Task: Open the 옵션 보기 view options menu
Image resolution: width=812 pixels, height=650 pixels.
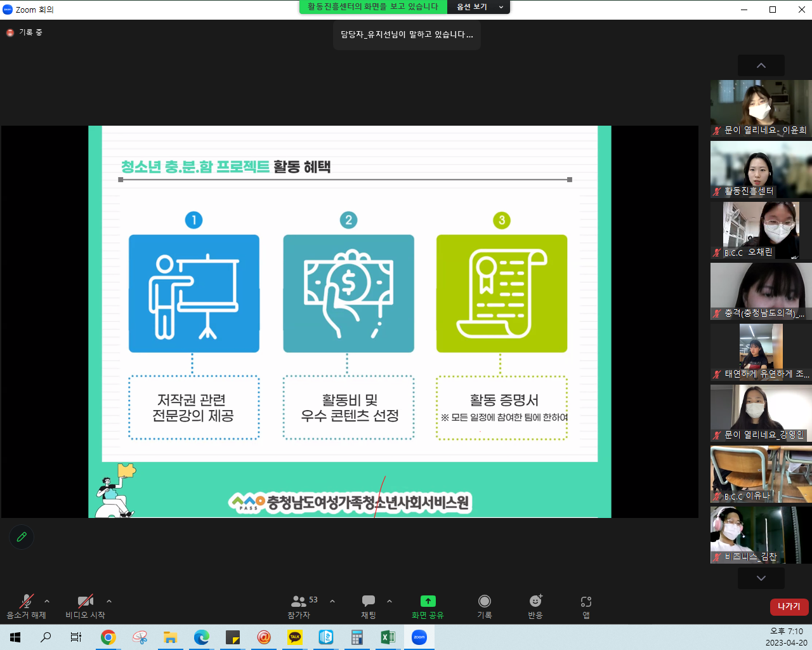Action: pyautogui.click(x=479, y=7)
